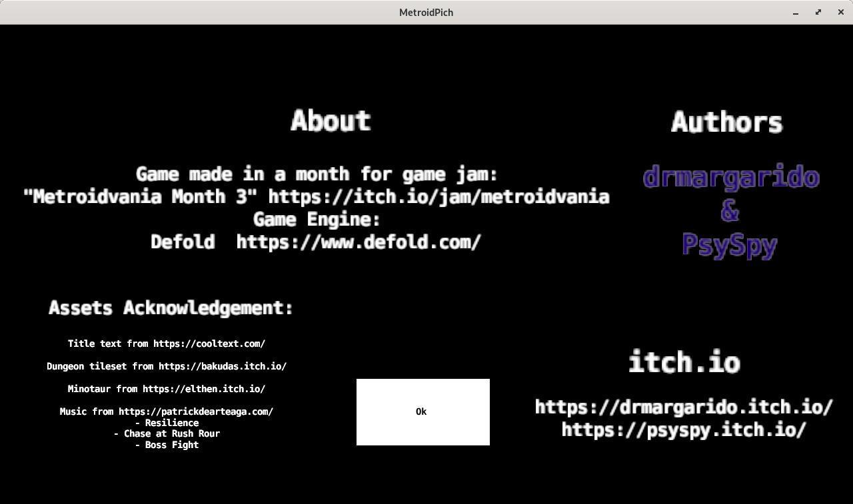
Task: Click the patrickdearteaga music credit
Action: (167, 412)
